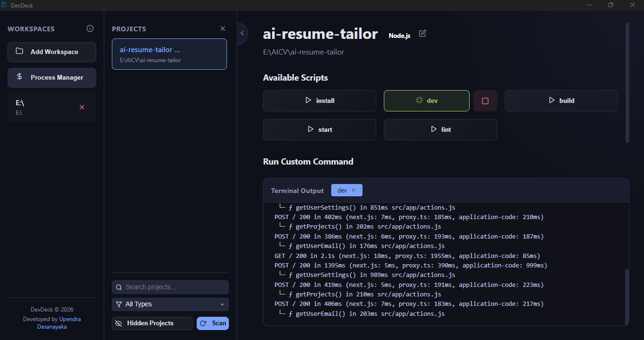Click the project path E:\AICV\ai-resume-tailor under title
644x340 pixels.
pos(303,52)
